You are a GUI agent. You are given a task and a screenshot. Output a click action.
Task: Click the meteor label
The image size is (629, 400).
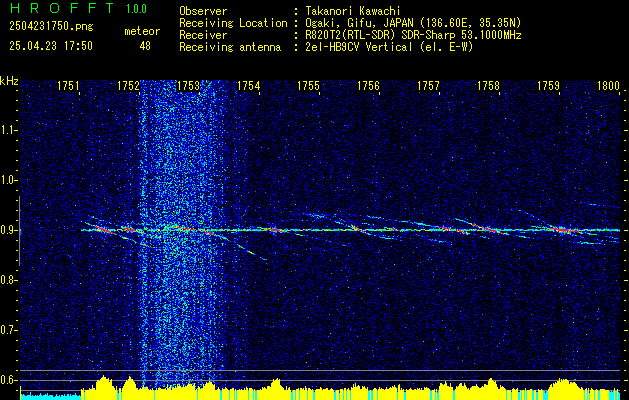pyautogui.click(x=142, y=31)
